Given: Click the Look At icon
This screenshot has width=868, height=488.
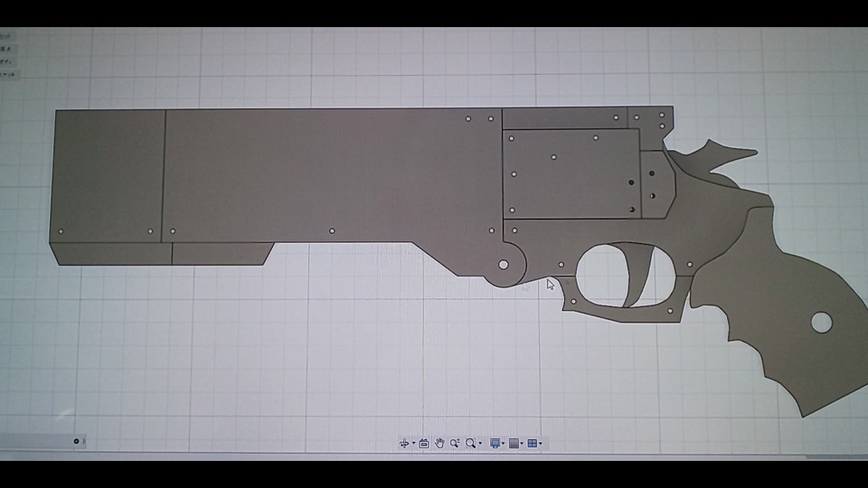Looking at the screenshot, I should [x=424, y=443].
